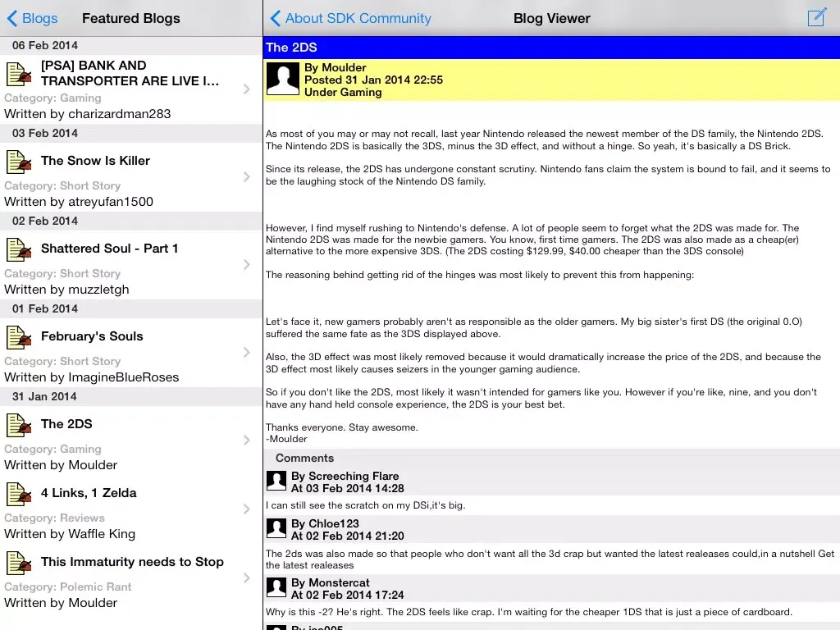Viewport: 840px width, 630px height.
Task: Tap the document icon for 4 Links, 1 Zelda
Action: 19,494
